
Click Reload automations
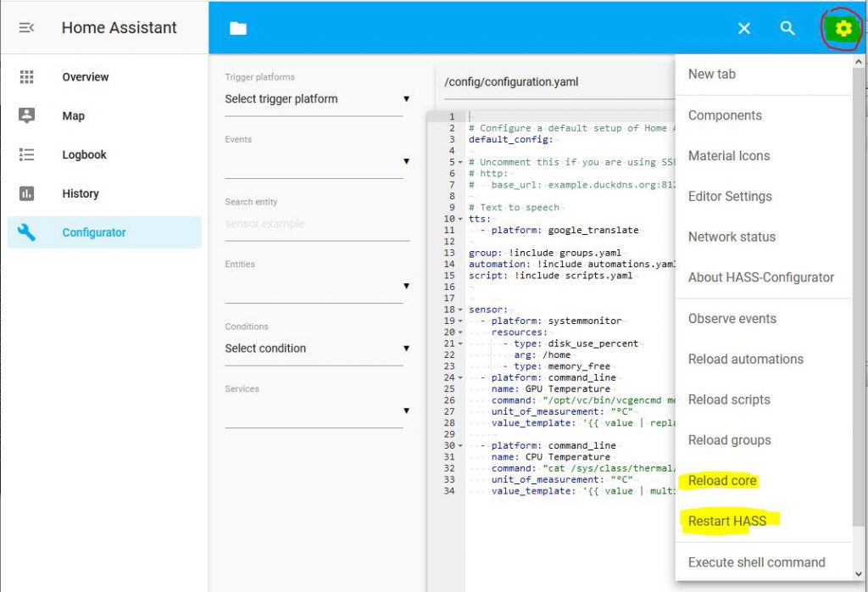tap(764, 359)
